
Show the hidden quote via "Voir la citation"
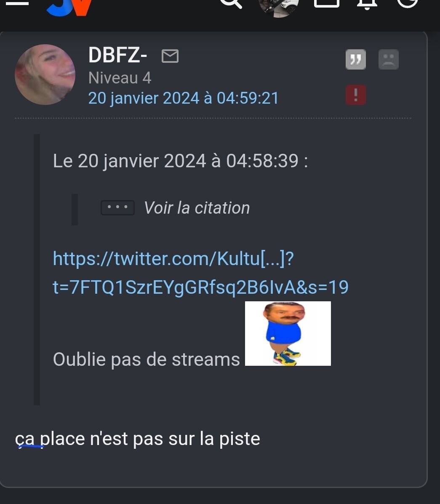click(x=197, y=208)
